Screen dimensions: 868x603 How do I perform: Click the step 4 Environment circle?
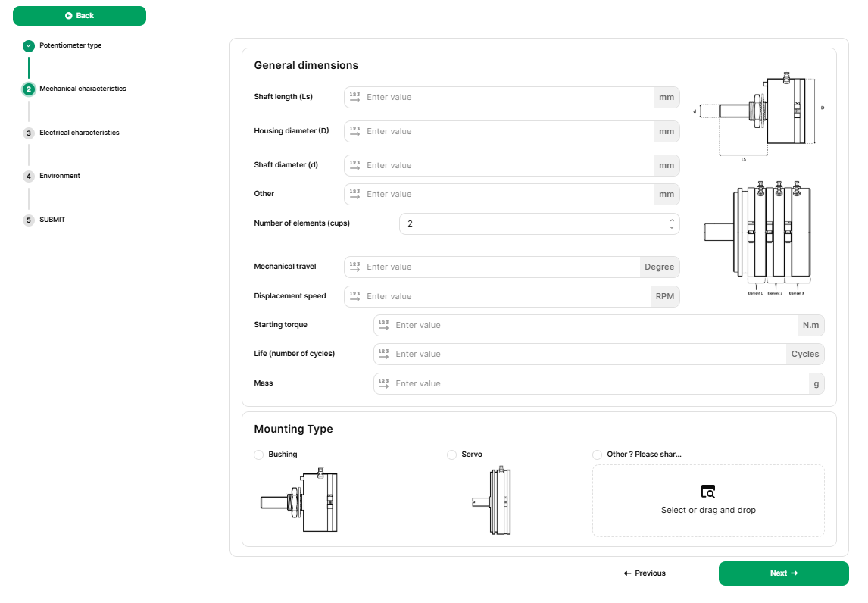click(x=29, y=177)
